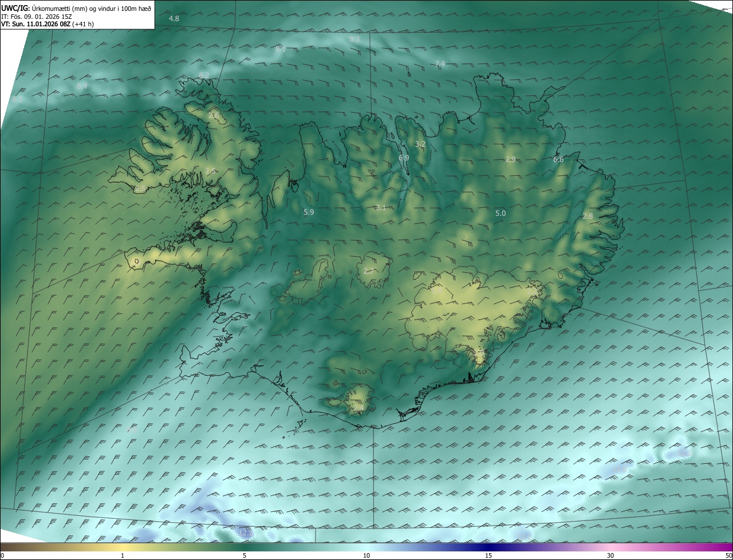This screenshot has height=560, width=733.
Task: Click the 6.6 value label on the map
Action: pyautogui.click(x=558, y=160)
